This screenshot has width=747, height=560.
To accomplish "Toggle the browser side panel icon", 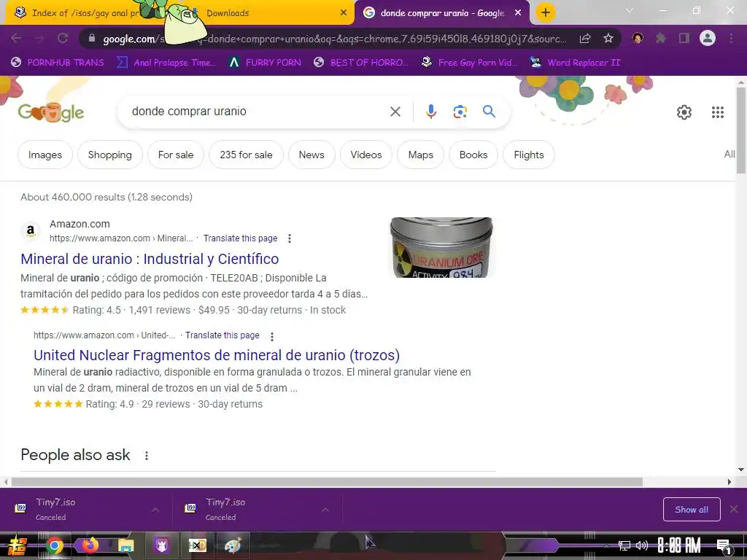I will click(684, 38).
